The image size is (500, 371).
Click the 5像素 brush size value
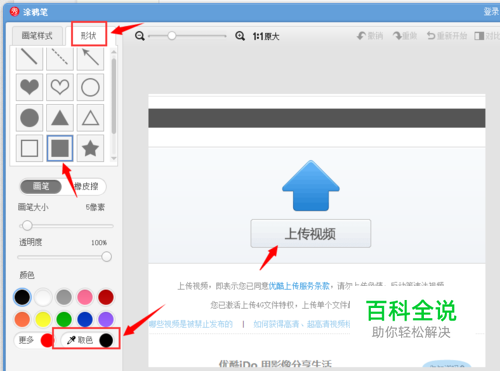tap(95, 207)
